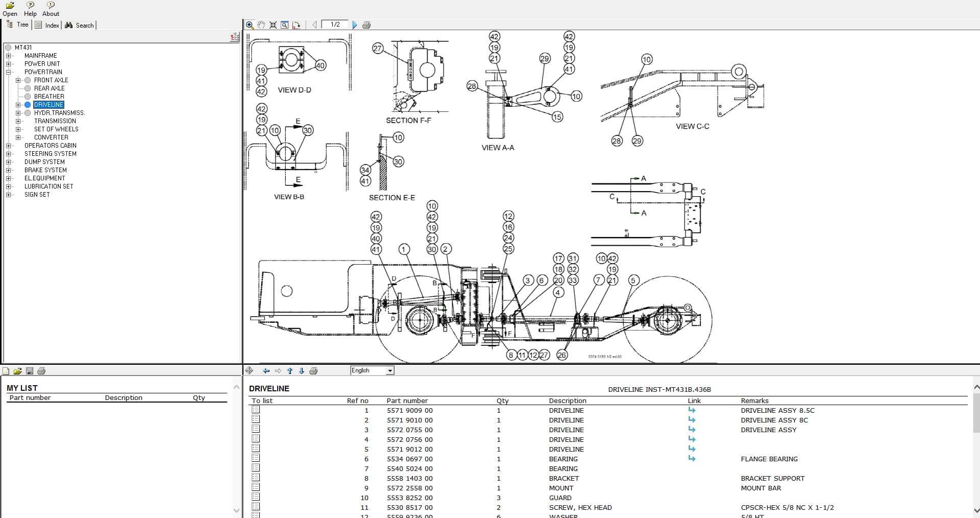Screen dimensions: 980x518
Task: Add ref 10 guard to list
Action: point(256,497)
